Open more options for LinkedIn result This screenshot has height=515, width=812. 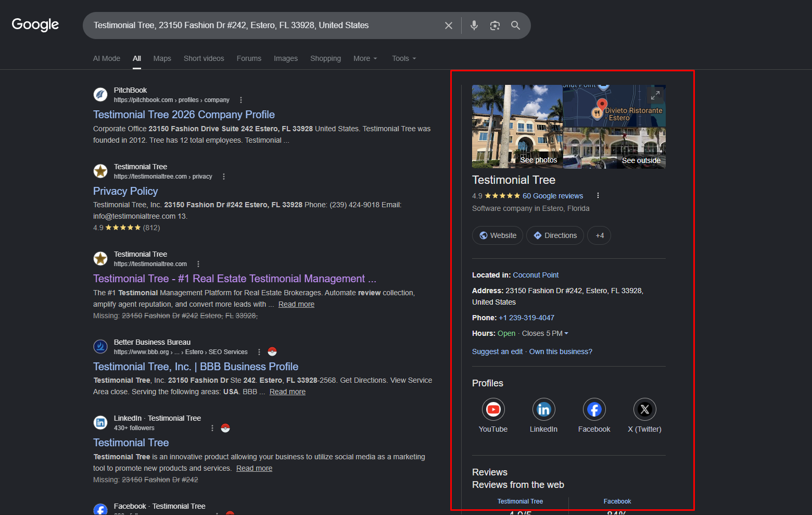coord(212,428)
